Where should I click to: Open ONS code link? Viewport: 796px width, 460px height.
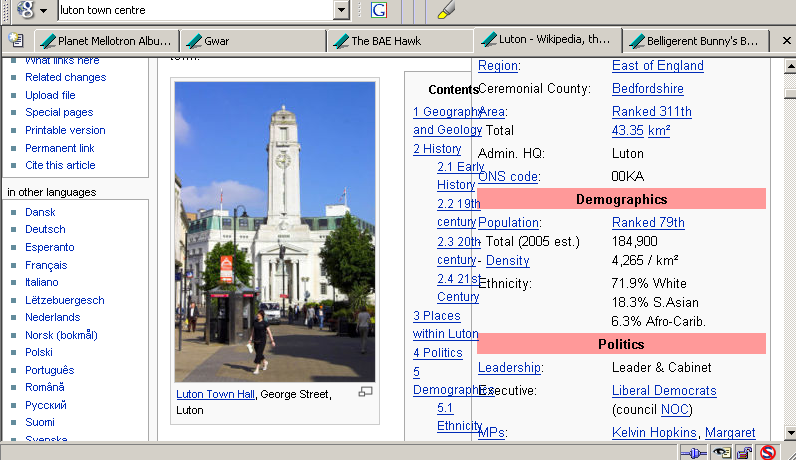[x=508, y=177]
